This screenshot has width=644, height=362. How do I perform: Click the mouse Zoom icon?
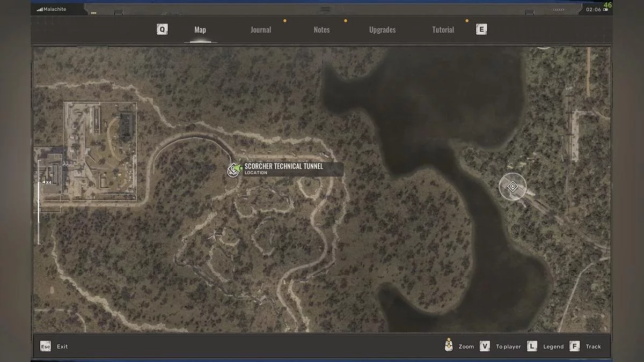(x=449, y=346)
